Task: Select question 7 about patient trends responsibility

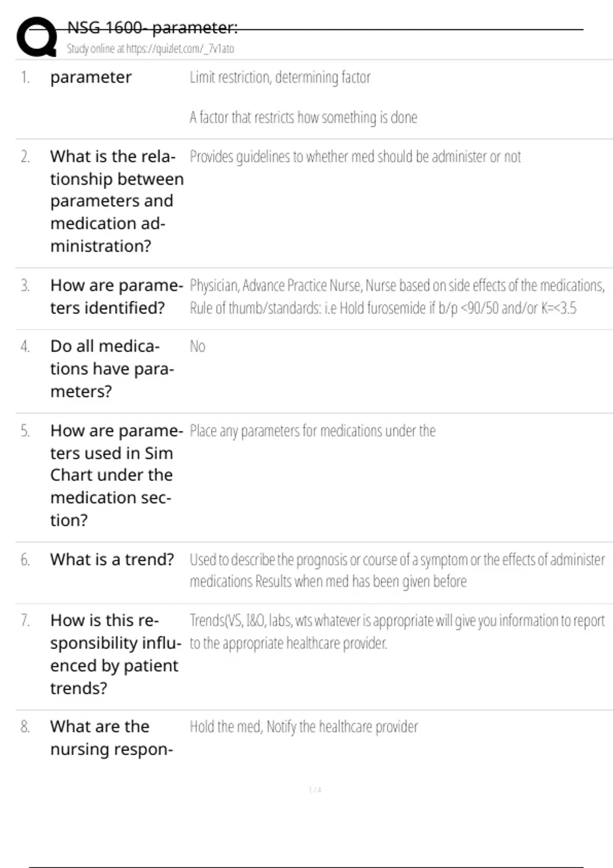Action: point(115,654)
